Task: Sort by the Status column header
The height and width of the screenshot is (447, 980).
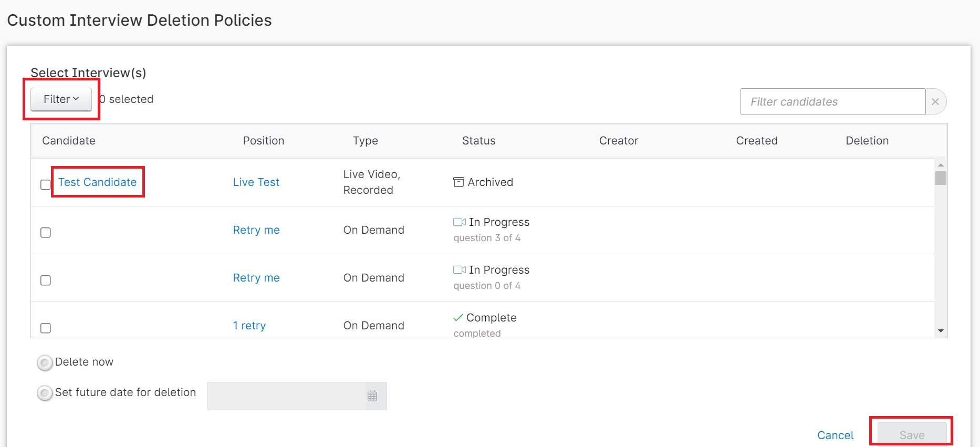Action: coord(478,141)
